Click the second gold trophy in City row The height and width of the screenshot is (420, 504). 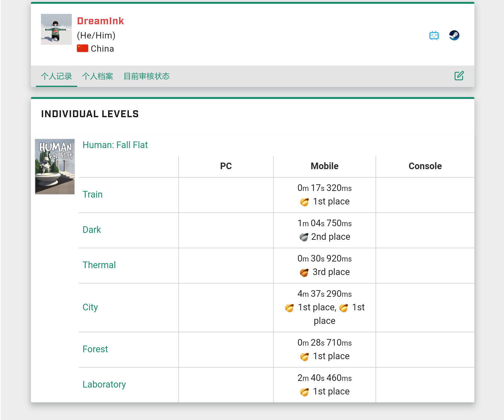pos(344,308)
